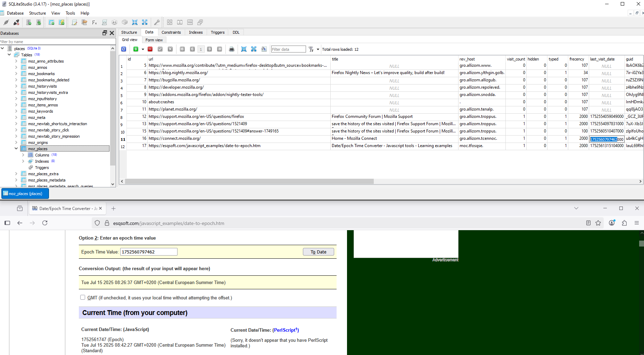Select the moz_places_metadata table
The height and width of the screenshot is (355, 644).
[x=47, y=180]
